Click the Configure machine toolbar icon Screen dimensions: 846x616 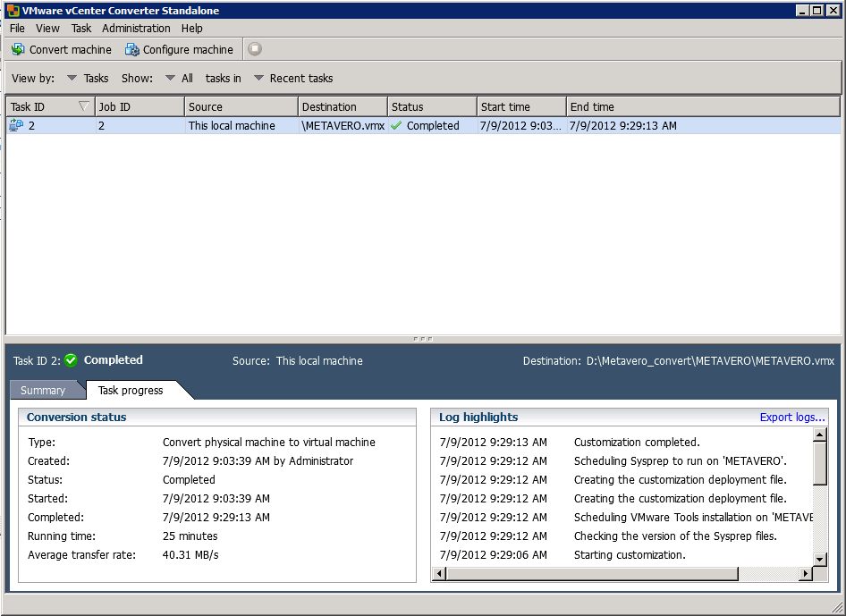(132, 50)
